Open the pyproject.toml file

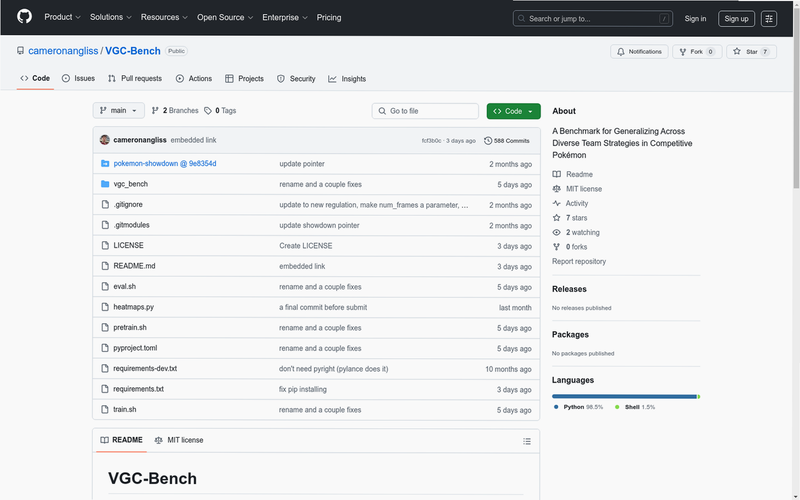pos(135,348)
